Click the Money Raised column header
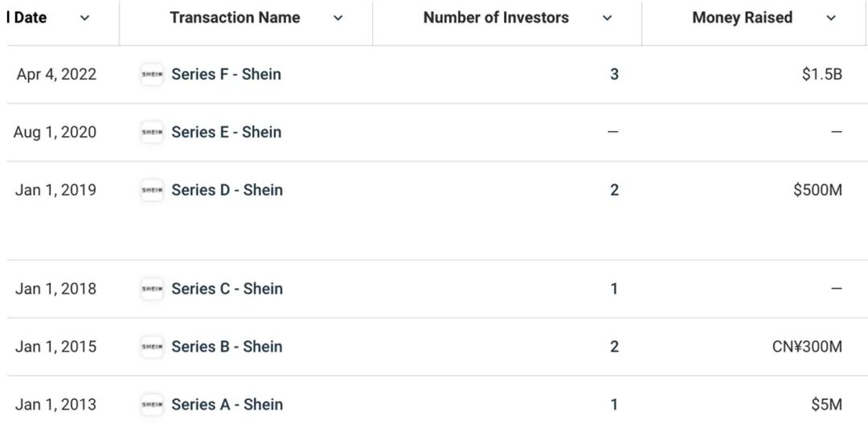 [x=742, y=18]
